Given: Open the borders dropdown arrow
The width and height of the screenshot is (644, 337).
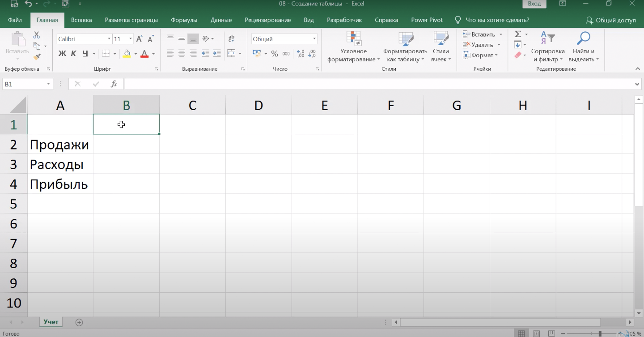Looking at the screenshot, I should (114, 54).
